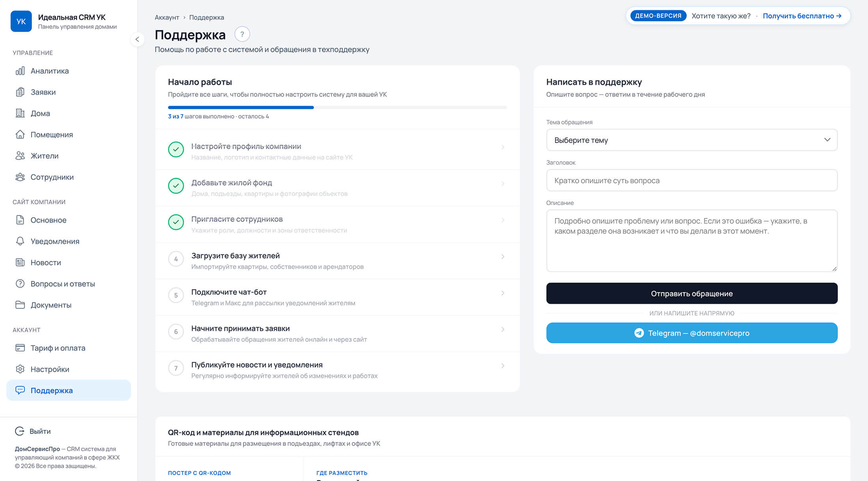This screenshot has height=481, width=868.
Task: Click step 7 number circle
Action: [x=176, y=368]
